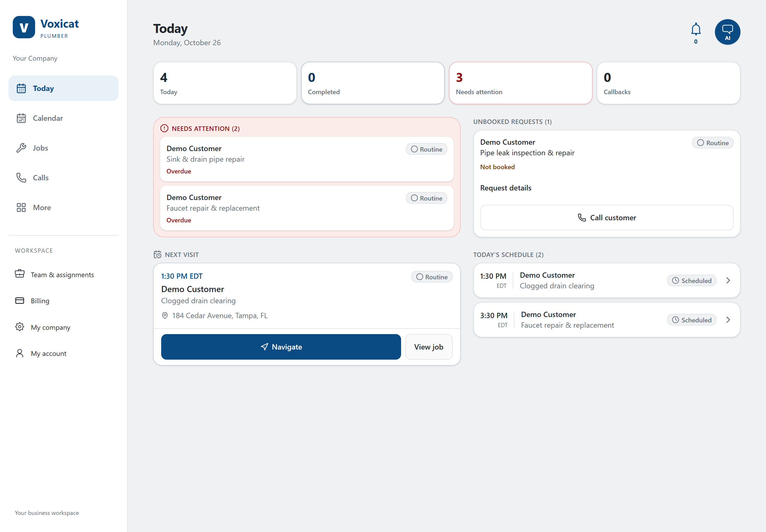Open the notifications bell icon
The height and width of the screenshot is (532, 766).
pyautogui.click(x=696, y=30)
